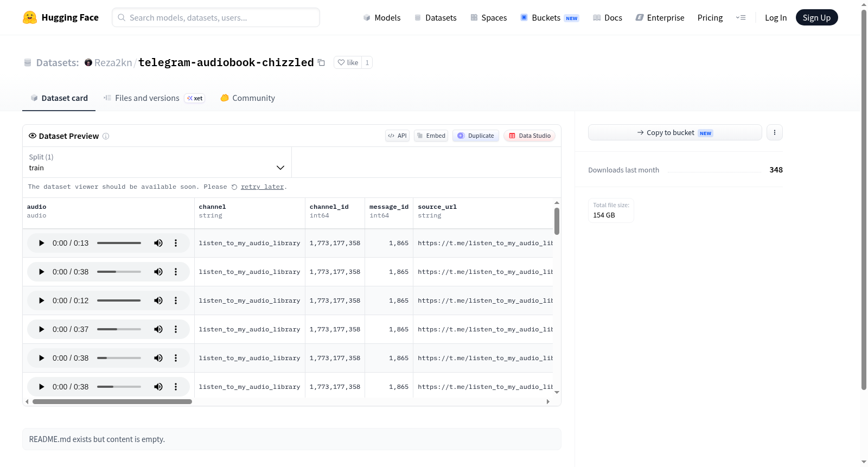Open more options for the 0:12 audio player
Image resolution: width=868 pixels, height=467 pixels.
click(x=176, y=300)
